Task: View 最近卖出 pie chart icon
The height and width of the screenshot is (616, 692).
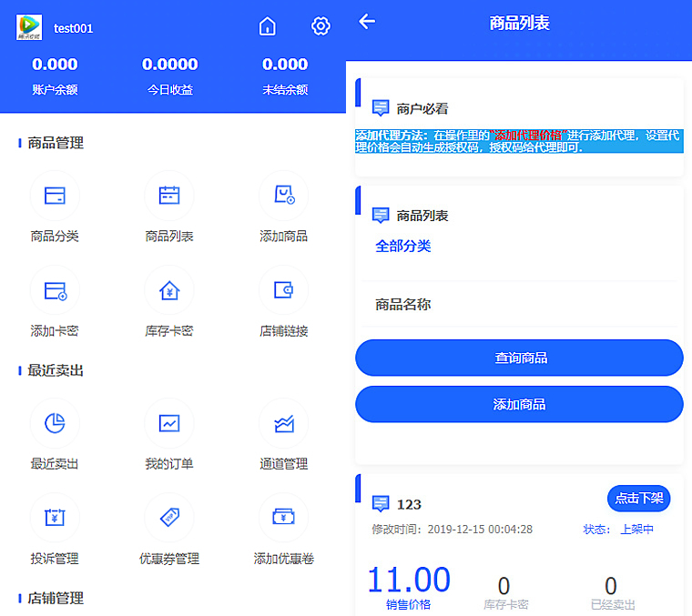Action: (55, 423)
